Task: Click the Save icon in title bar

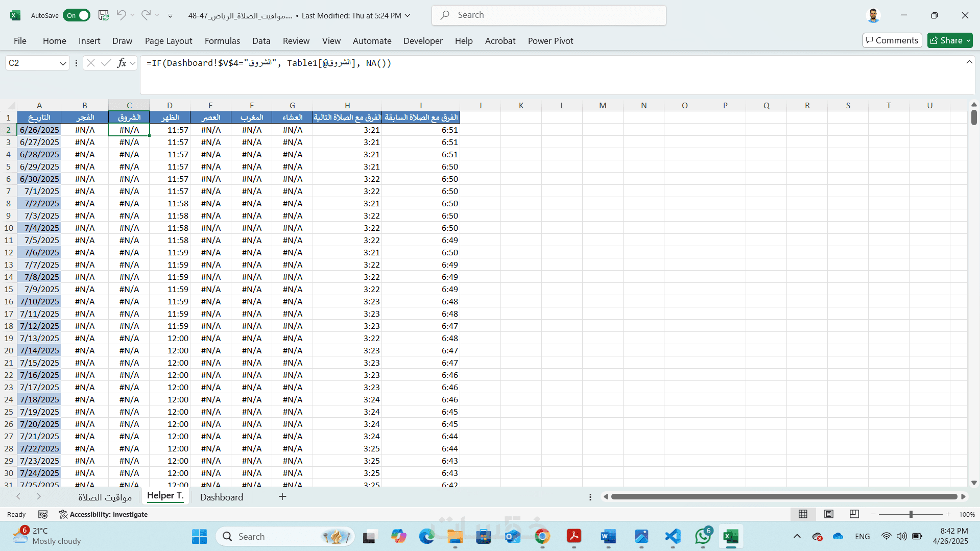Action: pos(104,15)
